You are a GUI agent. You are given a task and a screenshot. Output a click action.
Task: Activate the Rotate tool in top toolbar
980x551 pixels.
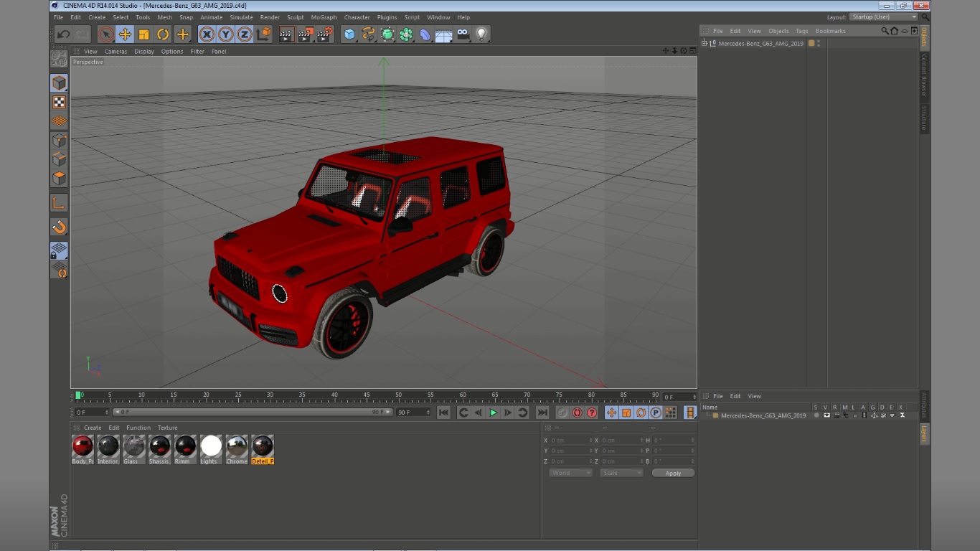coord(164,34)
